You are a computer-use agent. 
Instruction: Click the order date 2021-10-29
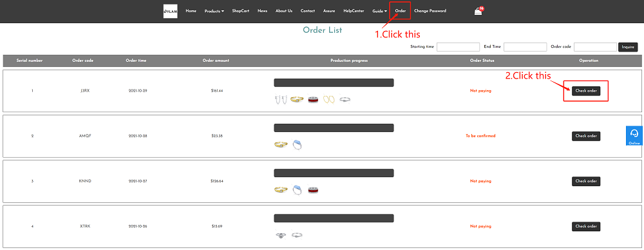(138, 91)
